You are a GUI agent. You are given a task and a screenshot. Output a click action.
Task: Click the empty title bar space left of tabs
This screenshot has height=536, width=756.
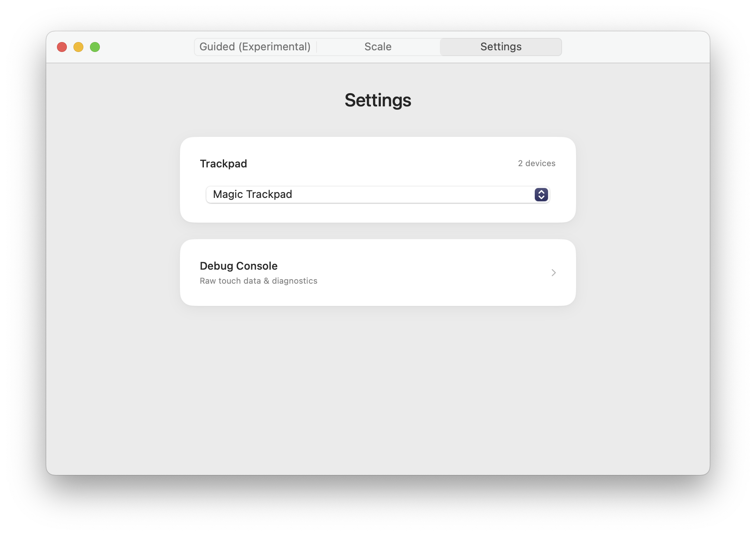(146, 47)
